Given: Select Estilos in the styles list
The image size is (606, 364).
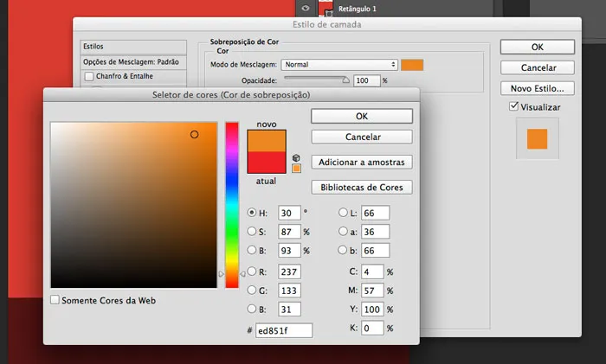Looking at the screenshot, I should 133,47.
